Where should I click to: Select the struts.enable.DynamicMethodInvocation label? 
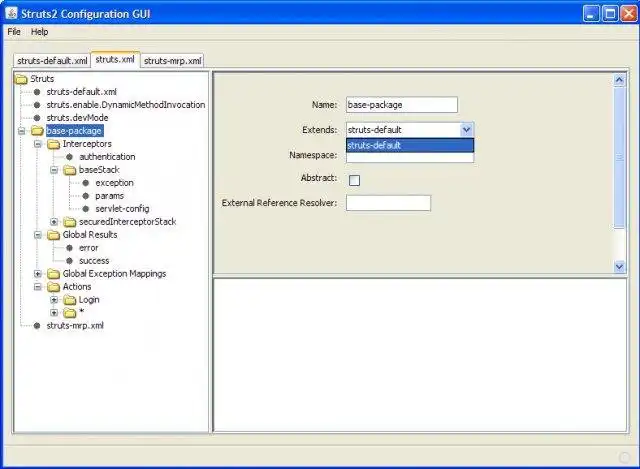[126, 105]
